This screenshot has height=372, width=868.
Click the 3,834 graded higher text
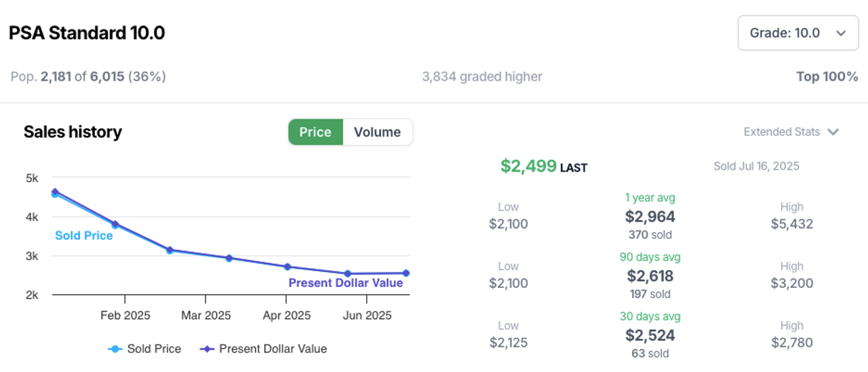482,77
